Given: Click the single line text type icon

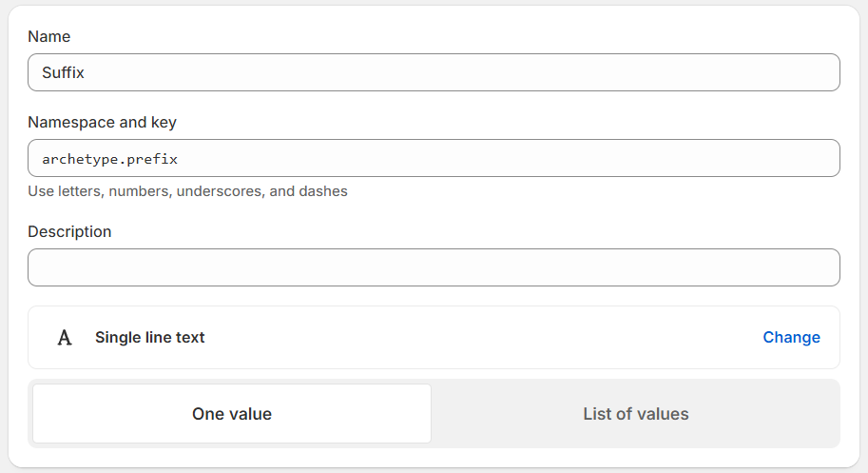Looking at the screenshot, I should point(65,338).
